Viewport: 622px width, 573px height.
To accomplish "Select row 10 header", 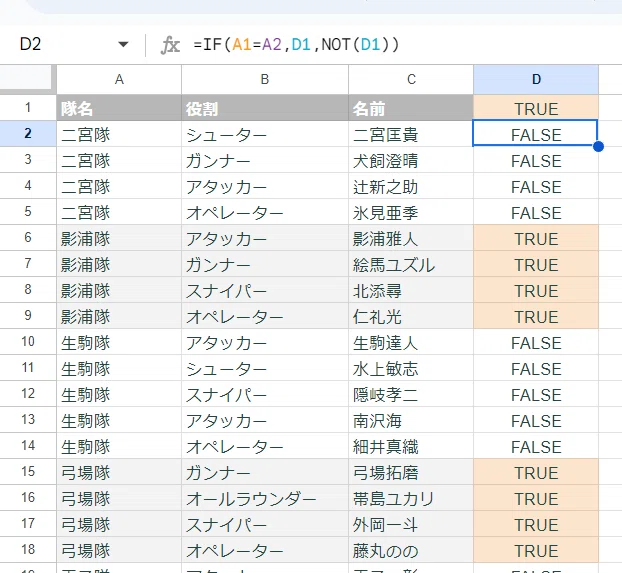I will coord(28,341).
